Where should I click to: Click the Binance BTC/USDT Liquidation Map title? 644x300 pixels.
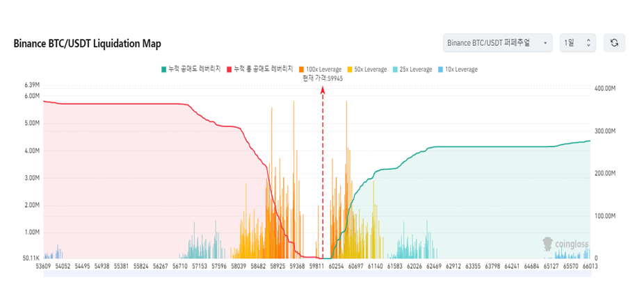pyautogui.click(x=87, y=44)
